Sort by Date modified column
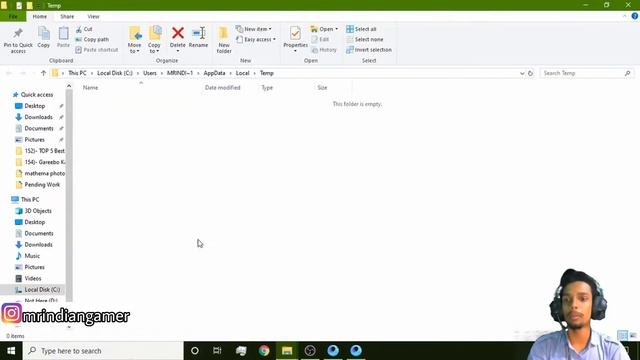Viewport: 640px width, 360px height. pos(222,88)
